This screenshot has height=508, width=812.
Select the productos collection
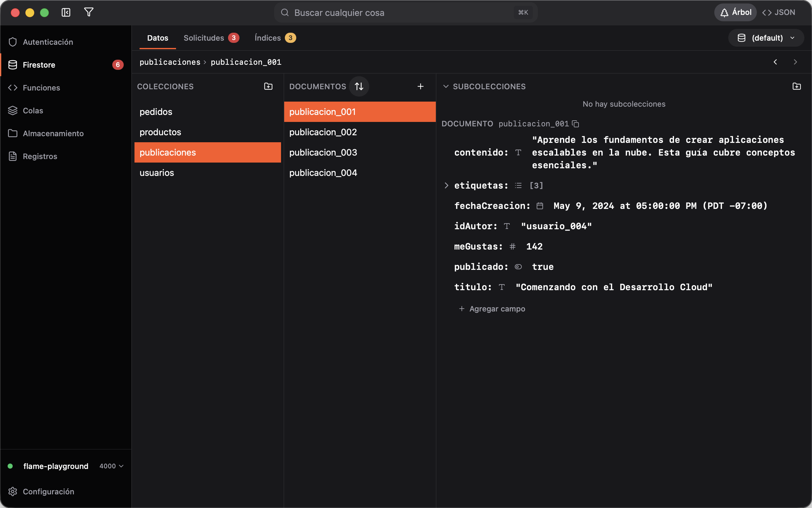click(x=208, y=132)
